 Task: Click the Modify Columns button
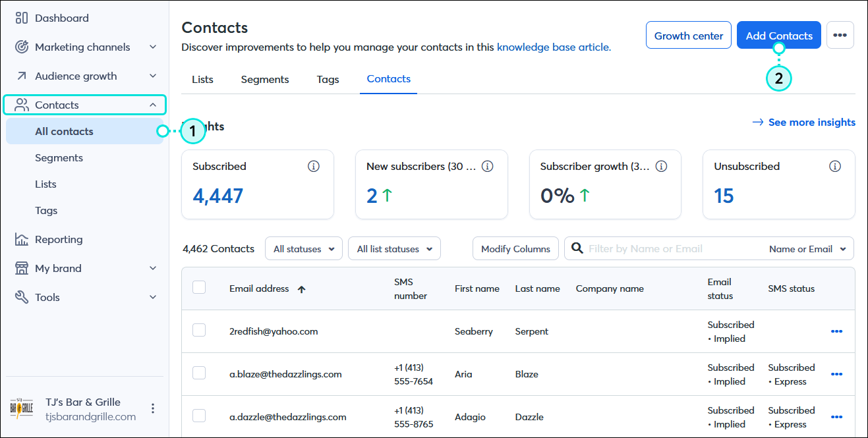point(515,249)
